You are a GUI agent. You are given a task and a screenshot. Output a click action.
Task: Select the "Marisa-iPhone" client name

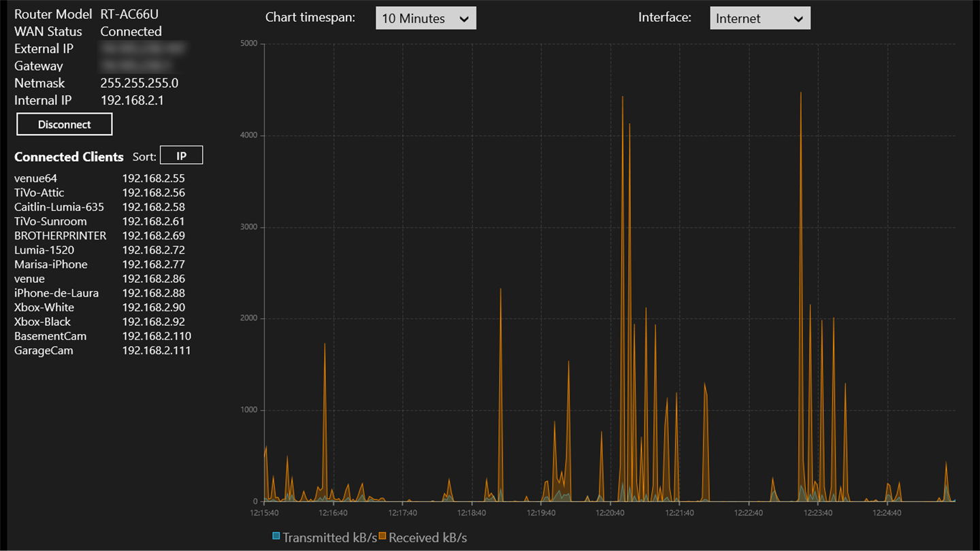point(51,264)
